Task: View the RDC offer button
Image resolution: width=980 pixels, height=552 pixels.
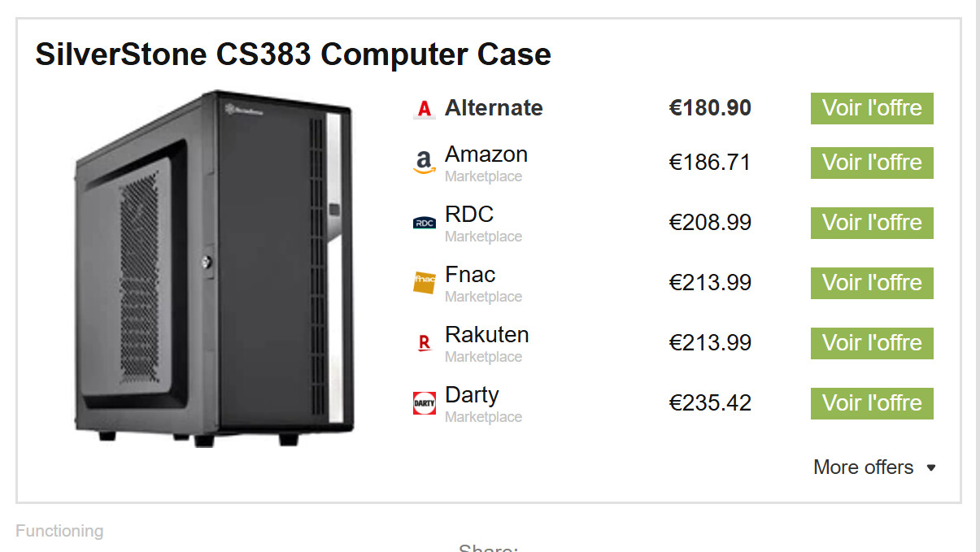Action: (871, 223)
